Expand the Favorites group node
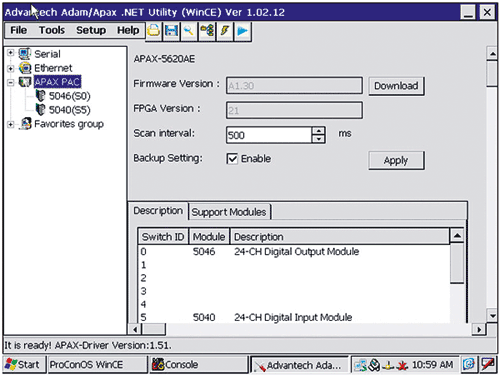The width and height of the screenshot is (500, 380). [x=11, y=124]
